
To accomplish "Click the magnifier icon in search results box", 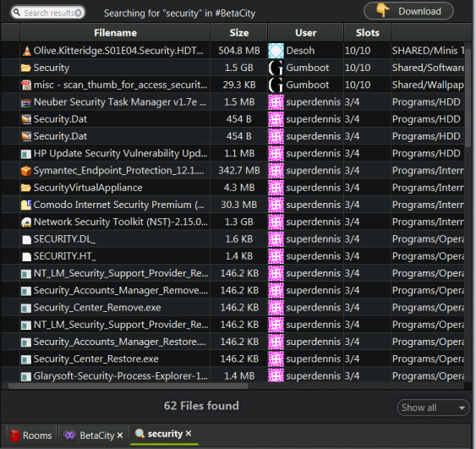I will (17, 13).
